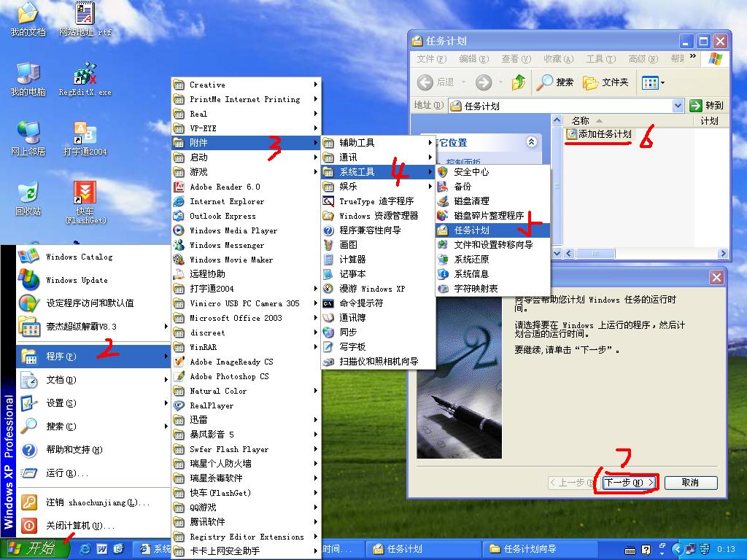Click the 开始 Start button
Screen dimensions: 747x560
34,549
